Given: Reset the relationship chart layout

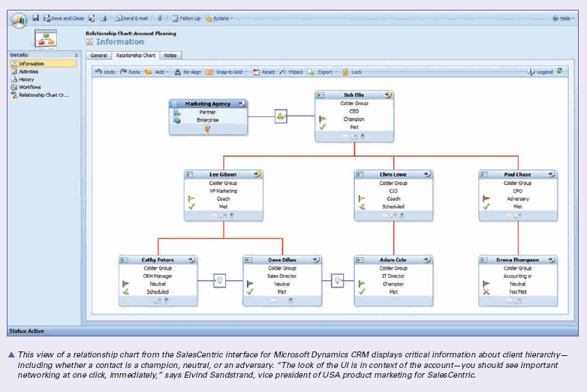Looking at the screenshot, I should pyautogui.click(x=263, y=72).
